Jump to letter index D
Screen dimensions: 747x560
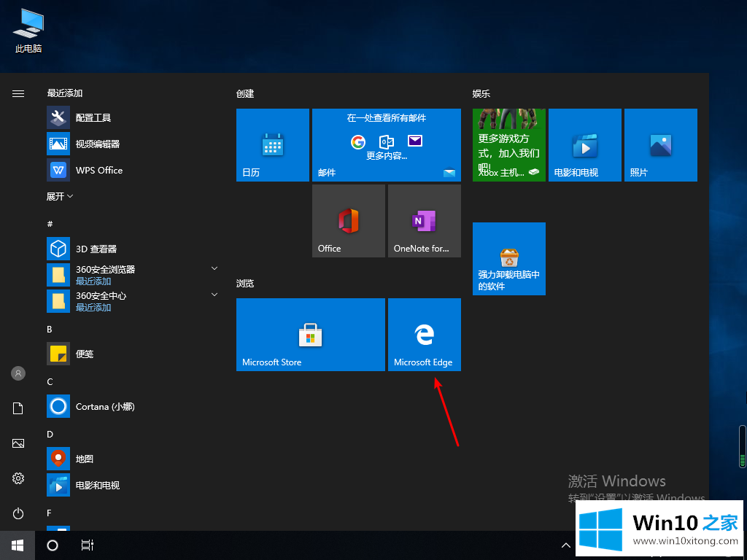[x=50, y=435]
